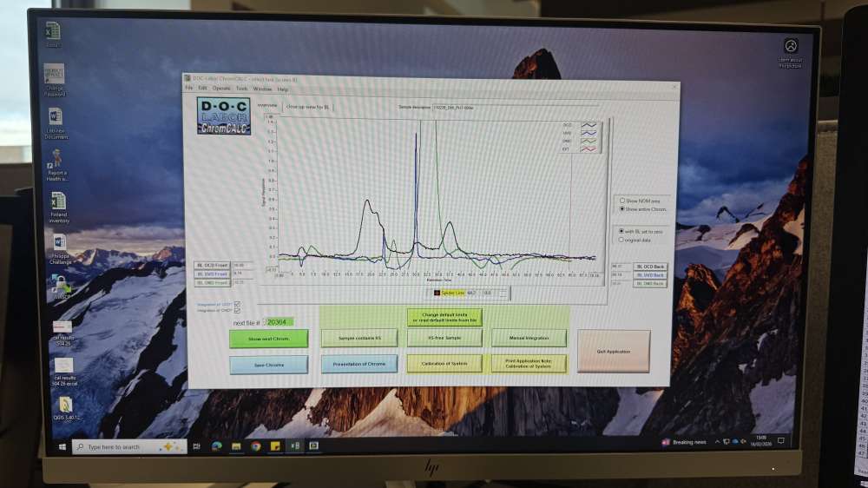Open the Excel file icon at the top of the desktop

coord(53,33)
